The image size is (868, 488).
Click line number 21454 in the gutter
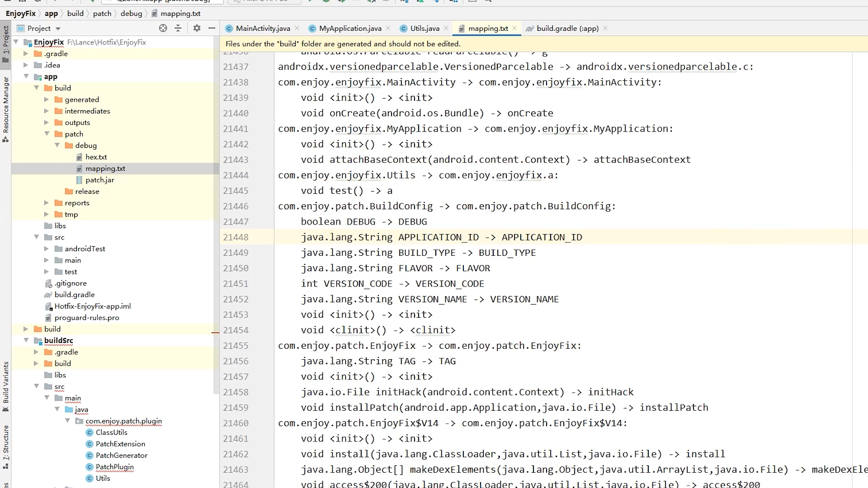click(x=236, y=330)
